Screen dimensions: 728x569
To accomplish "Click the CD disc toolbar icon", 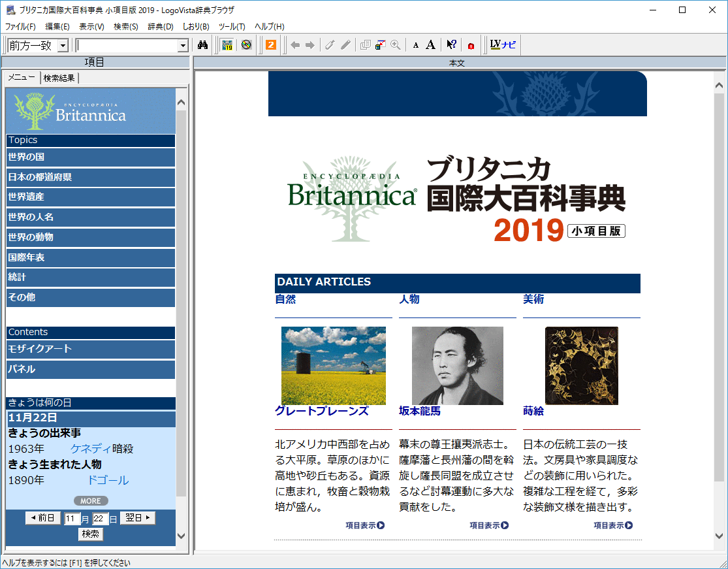I will (246, 45).
